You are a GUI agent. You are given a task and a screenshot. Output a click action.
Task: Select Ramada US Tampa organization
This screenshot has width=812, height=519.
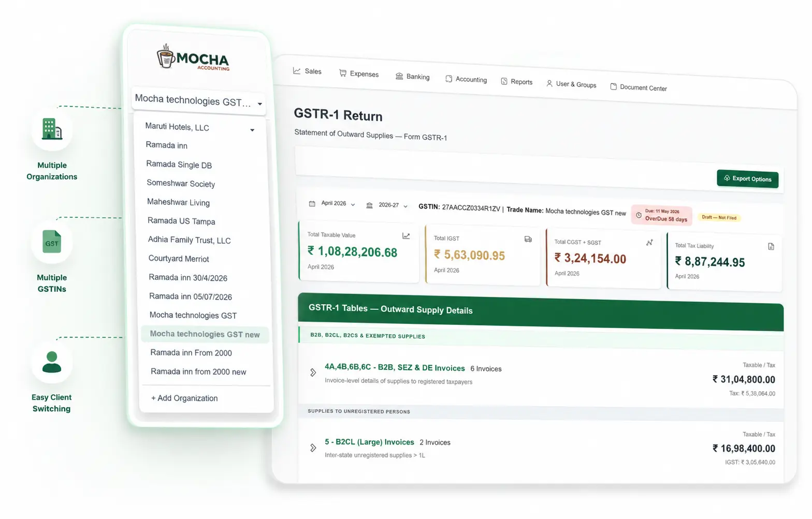tap(181, 221)
